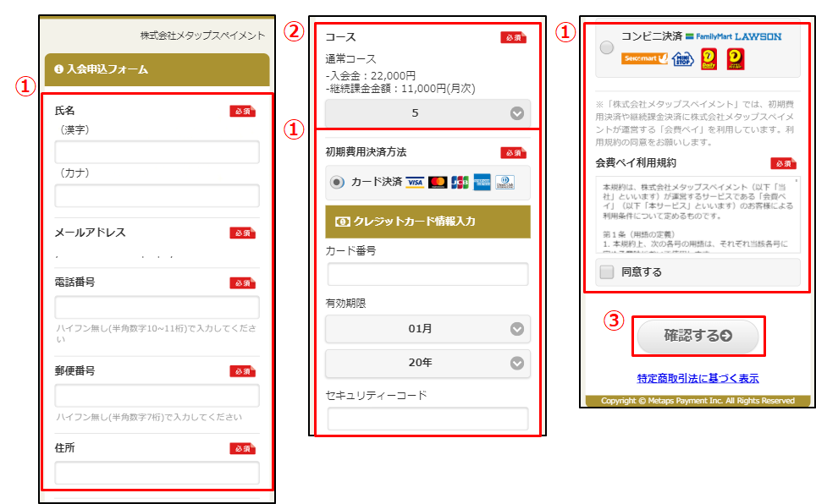Screen dimensions: 816x504
Task: Click the カード番号 input field
Action: pyautogui.click(x=427, y=274)
